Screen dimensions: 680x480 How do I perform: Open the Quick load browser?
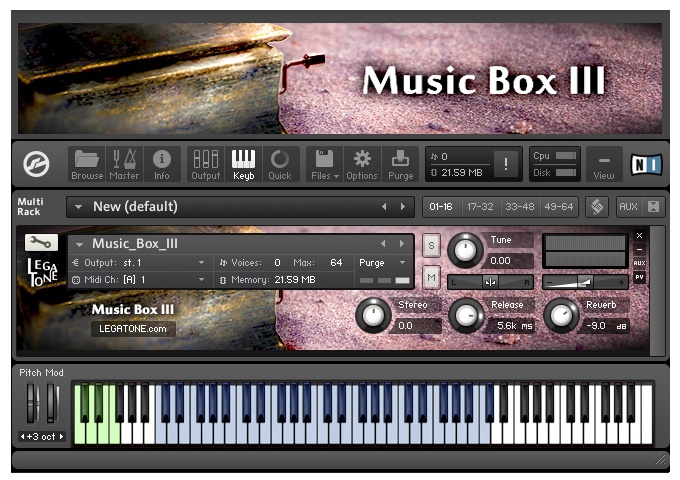pyautogui.click(x=280, y=164)
